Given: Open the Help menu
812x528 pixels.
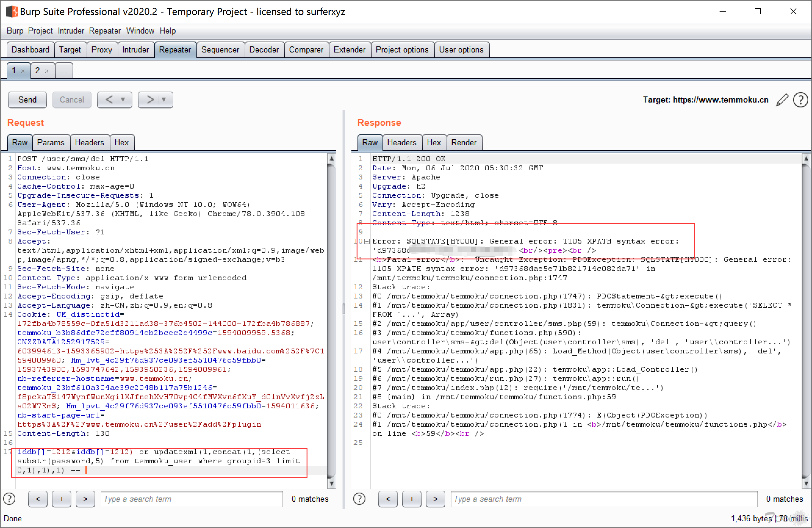Looking at the screenshot, I should 167,31.
